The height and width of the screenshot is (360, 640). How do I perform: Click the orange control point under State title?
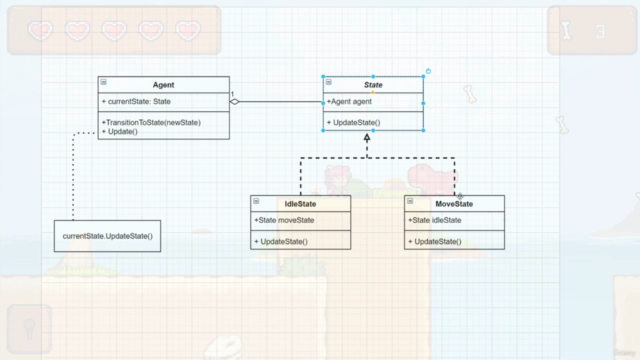(373, 93)
